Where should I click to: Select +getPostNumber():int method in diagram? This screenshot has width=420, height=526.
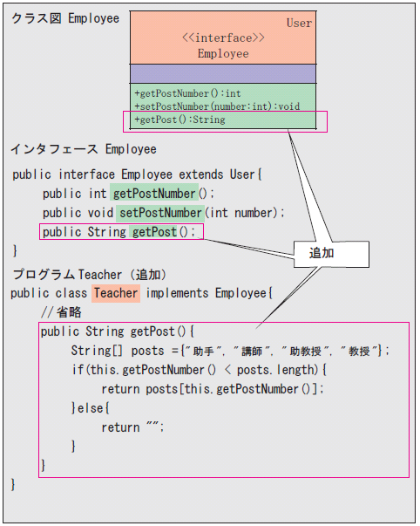pos(187,93)
